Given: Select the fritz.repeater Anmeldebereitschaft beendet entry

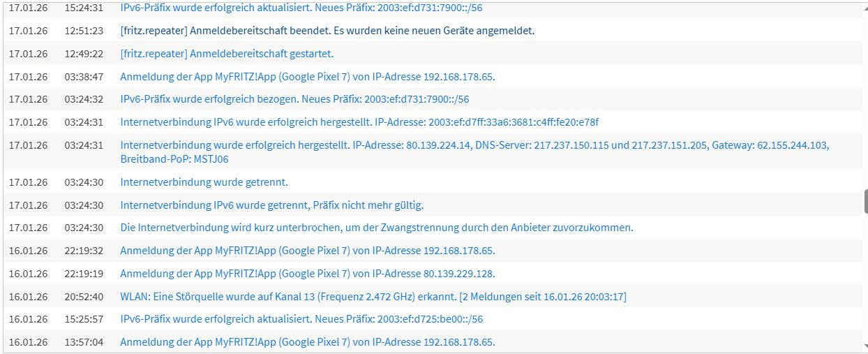Looking at the screenshot, I should (327, 31).
